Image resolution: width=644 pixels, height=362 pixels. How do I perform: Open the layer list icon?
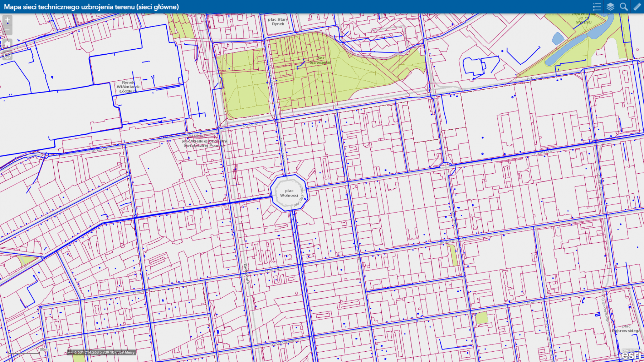610,7
